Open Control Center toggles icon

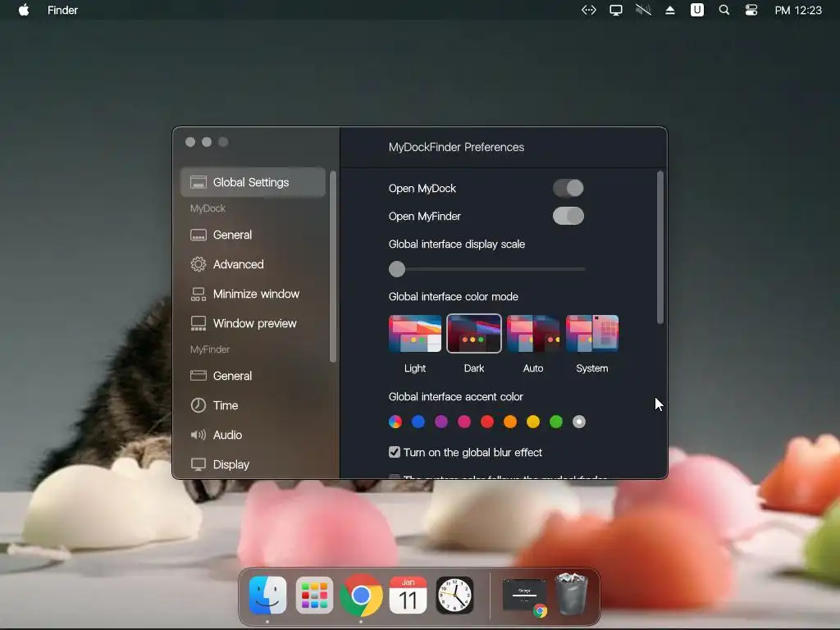[751, 10]
